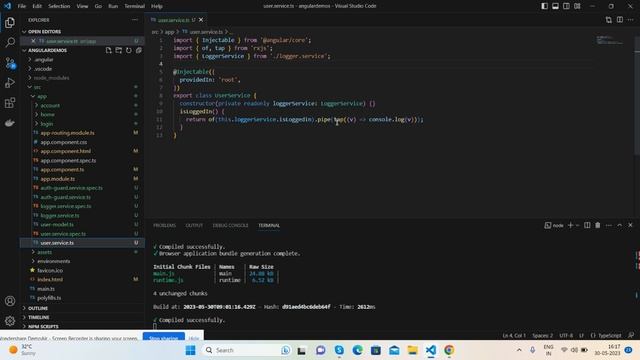This screenshot has height=360, width=640.
Task: Expand the .vscode folder
Action: click(x=82, y=69)
